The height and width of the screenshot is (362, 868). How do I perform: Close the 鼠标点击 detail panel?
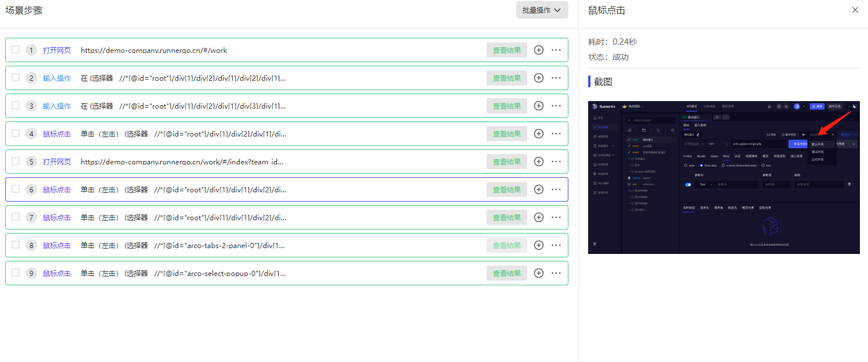(x=855, y=10)
